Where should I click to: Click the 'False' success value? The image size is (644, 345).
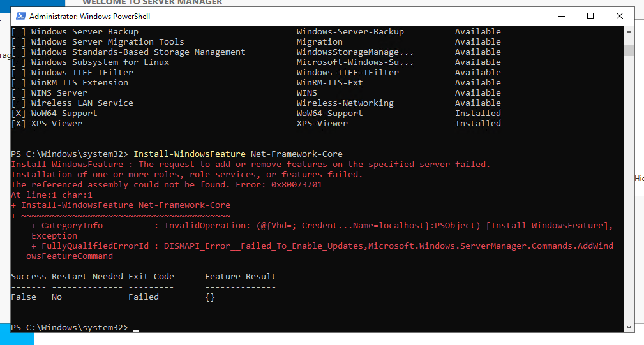(24, 297)
